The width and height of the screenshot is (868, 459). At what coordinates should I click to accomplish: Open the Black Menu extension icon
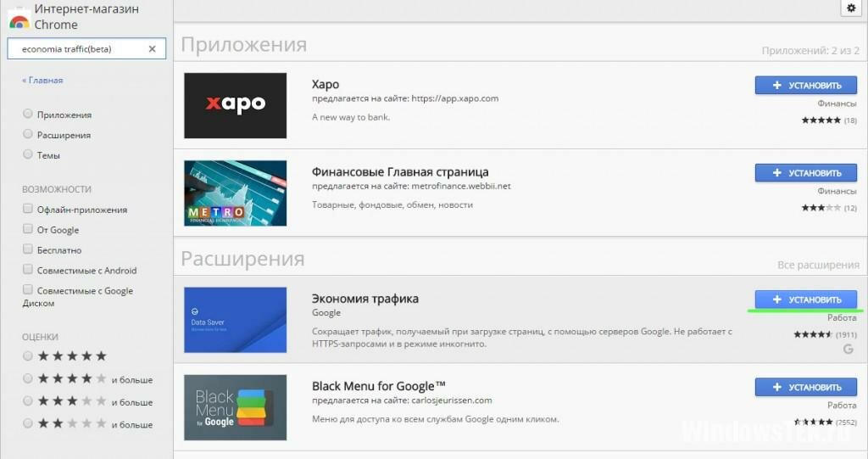(x=236, y=407)
